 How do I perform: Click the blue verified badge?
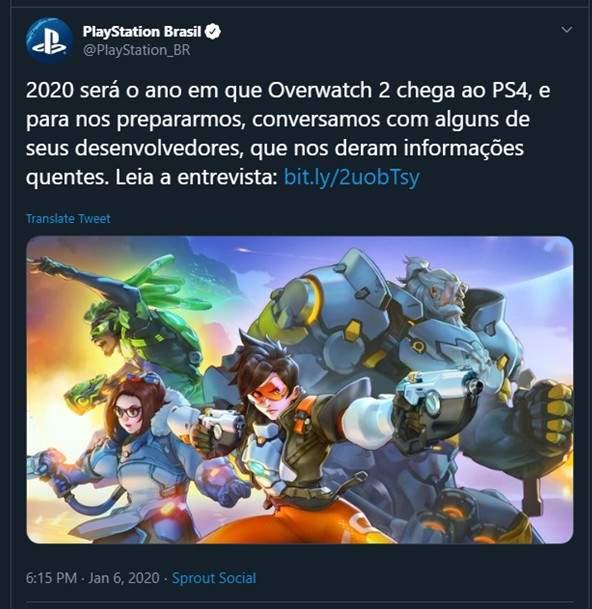(213, 31)
